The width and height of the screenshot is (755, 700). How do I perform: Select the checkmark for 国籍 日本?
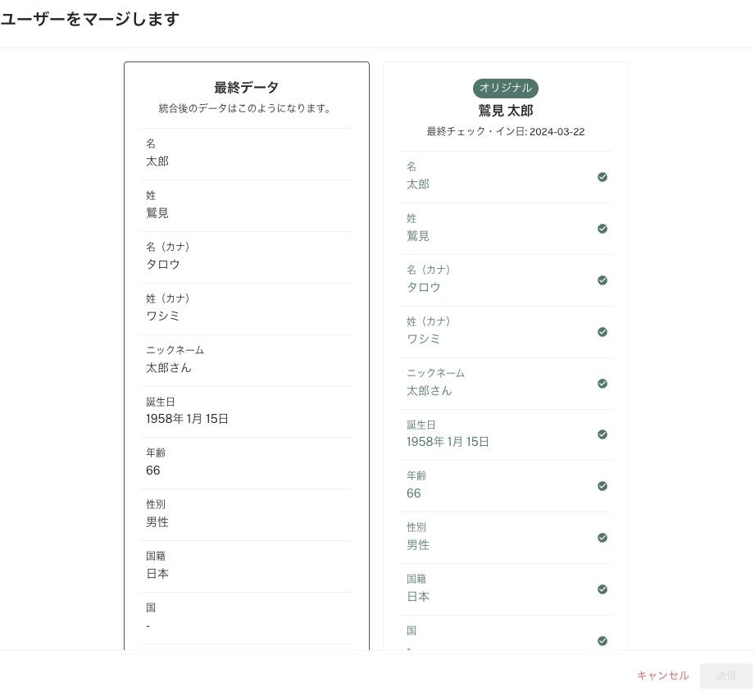tap(603, 589)
